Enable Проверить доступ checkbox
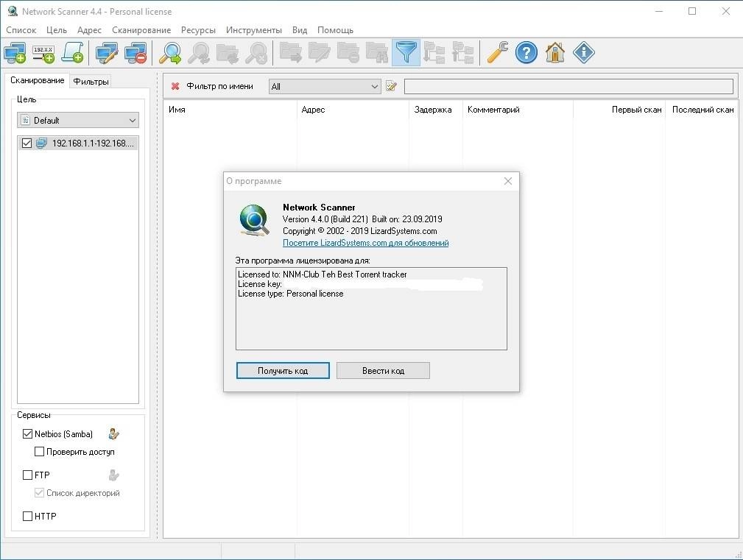Image resolution: width=743 pixels, height=560 pixels. tap(39, 452)
